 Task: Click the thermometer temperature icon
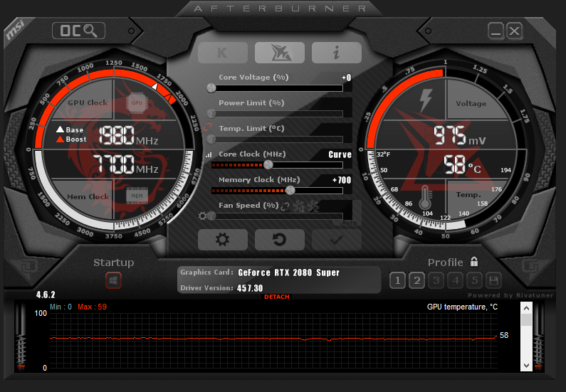[425, 198]
